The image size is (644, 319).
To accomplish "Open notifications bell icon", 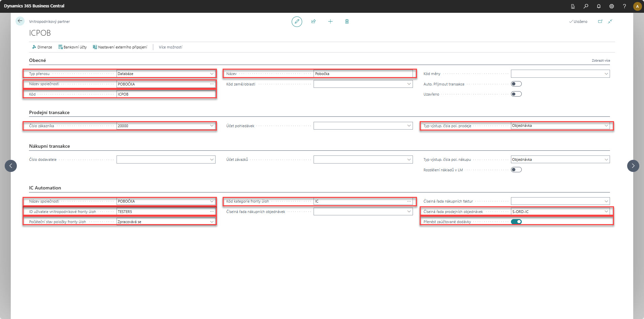I will tap(599, 6).
